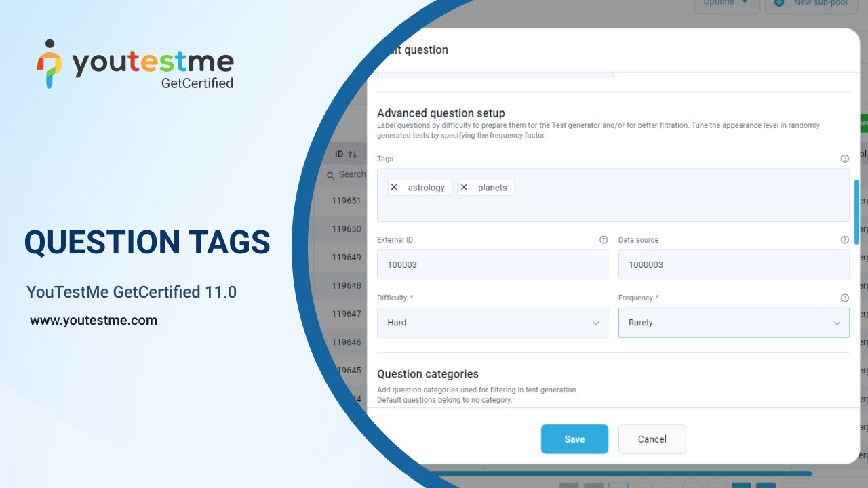This screenshot has height=488, width=868.
Task: Click the Advanced question setup heading
Action: [x=441, y=113]
